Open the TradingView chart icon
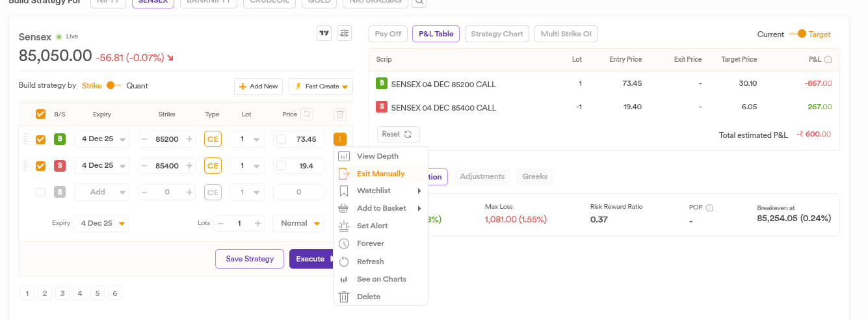The image size is (868, 320). (x=324, y=34)
